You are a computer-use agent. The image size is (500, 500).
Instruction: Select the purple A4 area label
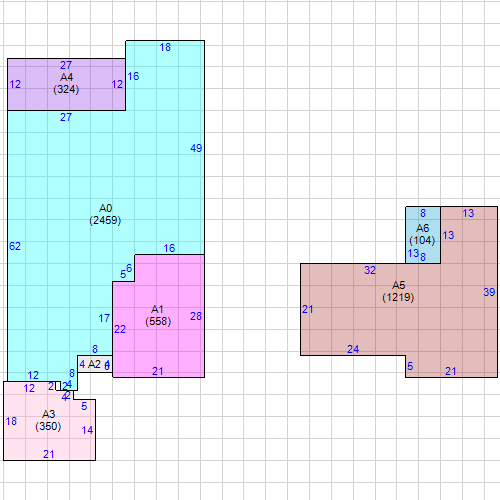pyautogui.click(x=66, y=77)
